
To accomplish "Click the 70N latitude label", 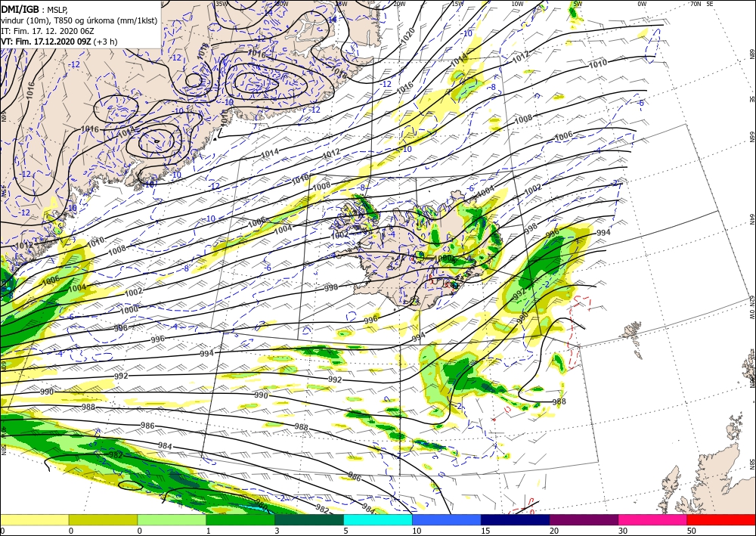I will click(x=696, y=4).
